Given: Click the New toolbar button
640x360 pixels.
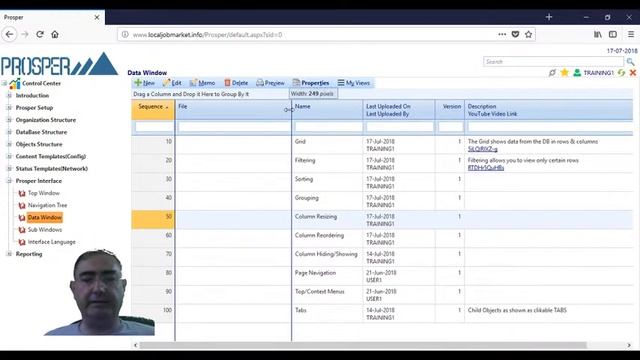Looking at the screenshot, I should [144, 83].
